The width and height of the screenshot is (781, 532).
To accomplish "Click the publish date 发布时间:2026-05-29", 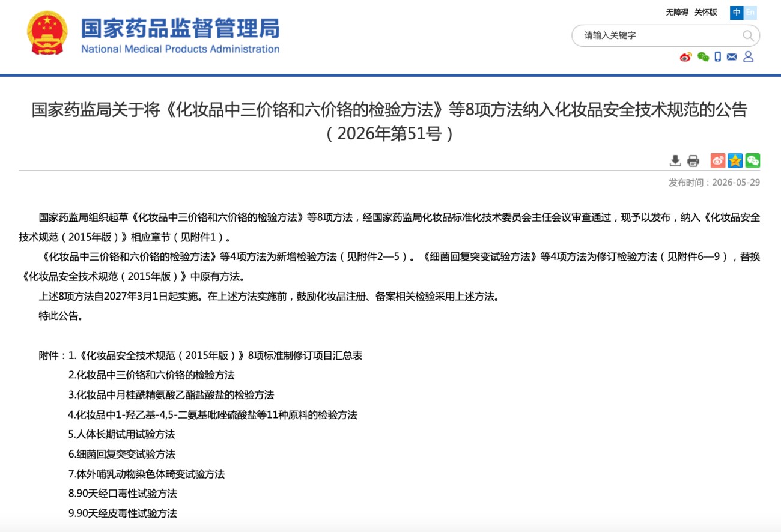I will [714, 183].
